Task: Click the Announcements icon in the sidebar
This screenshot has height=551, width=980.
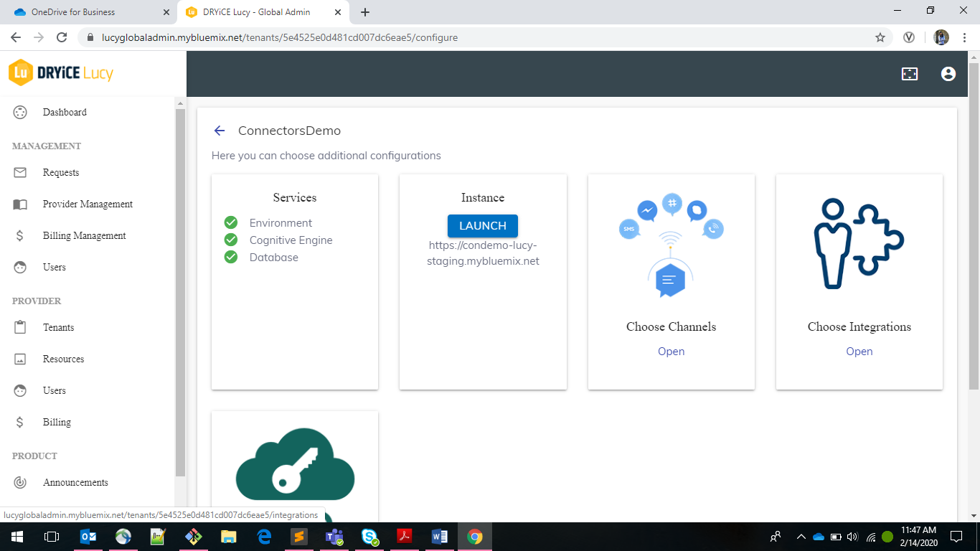Action: click(20, 482)
